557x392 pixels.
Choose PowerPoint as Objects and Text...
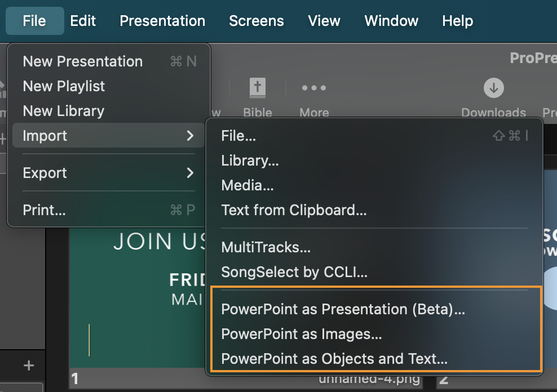point(334,359)
